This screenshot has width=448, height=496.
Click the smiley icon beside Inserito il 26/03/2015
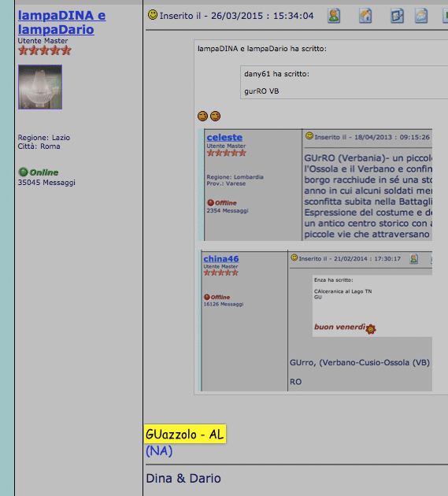coord(153,14)
